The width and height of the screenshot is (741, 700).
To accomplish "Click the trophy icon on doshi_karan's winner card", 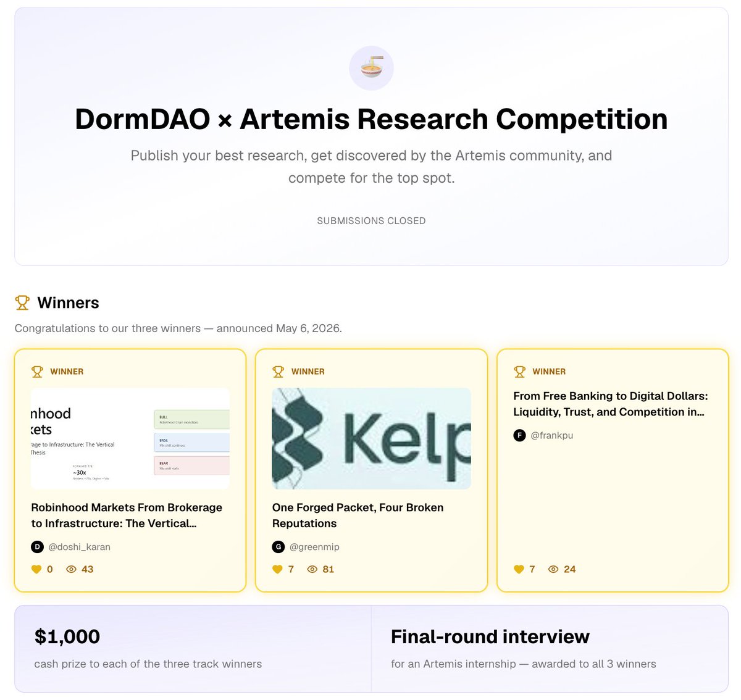I will tap(37, 372).
